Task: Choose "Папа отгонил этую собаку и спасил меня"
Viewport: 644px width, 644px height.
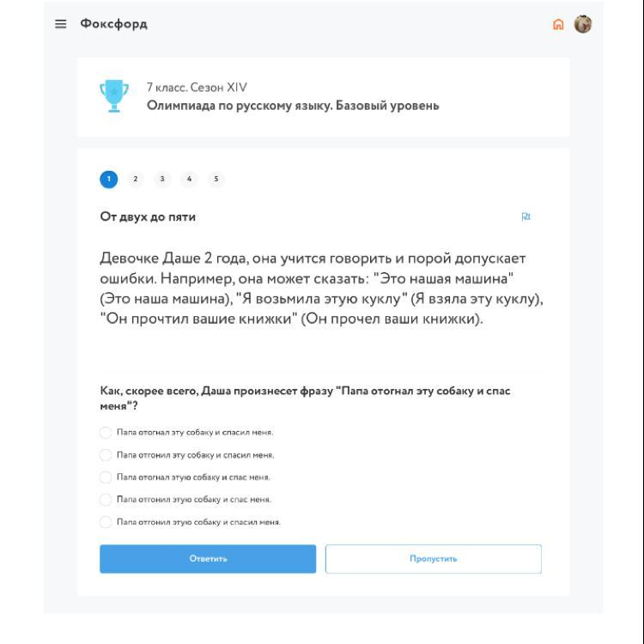Action: [106, 521]
